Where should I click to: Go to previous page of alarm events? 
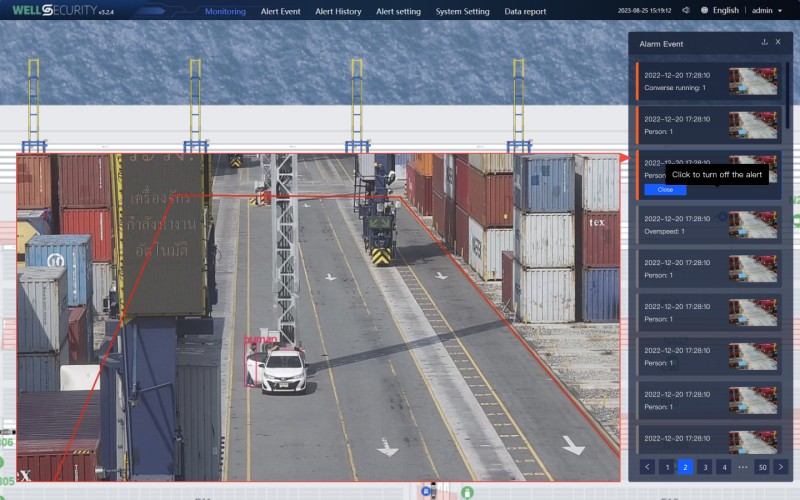(x=647, y=466)
